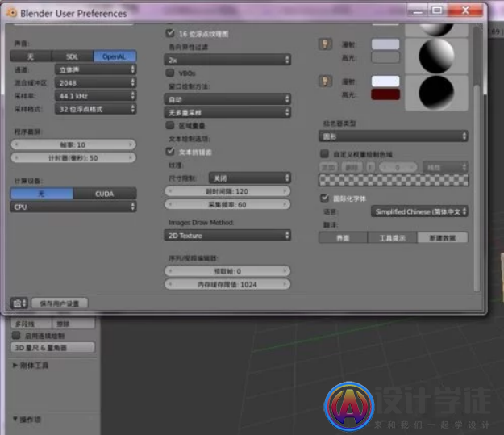Click the 帧率 10 value field
This screenshot has width=504, height=435.
pos(73,144)
